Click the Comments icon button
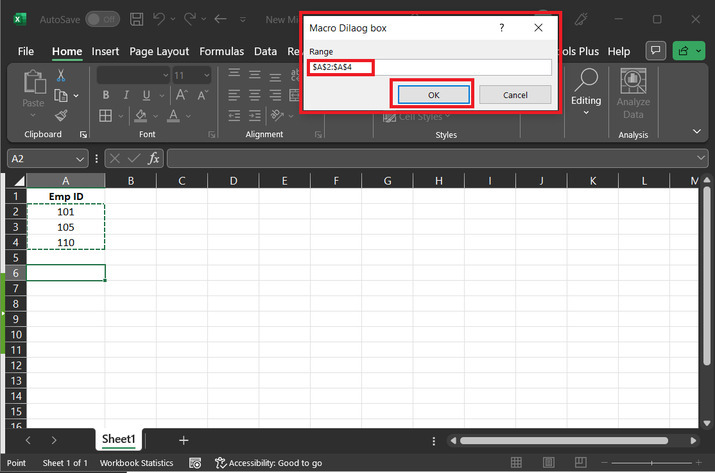715x473 pixels. tap(655, 51)
